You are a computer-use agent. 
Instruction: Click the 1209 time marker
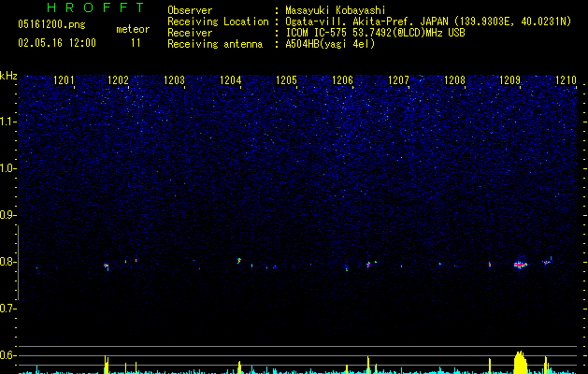[510, 80]
